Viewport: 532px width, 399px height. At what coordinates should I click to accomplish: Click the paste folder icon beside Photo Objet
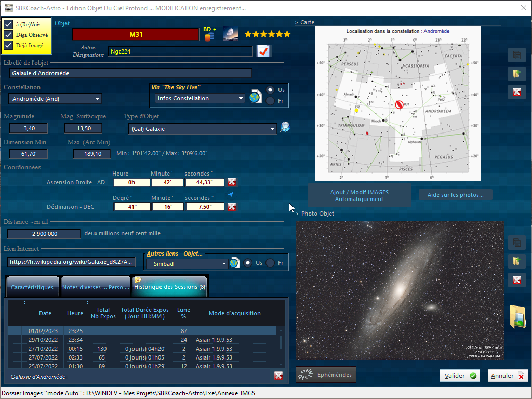tap(517, 261)
